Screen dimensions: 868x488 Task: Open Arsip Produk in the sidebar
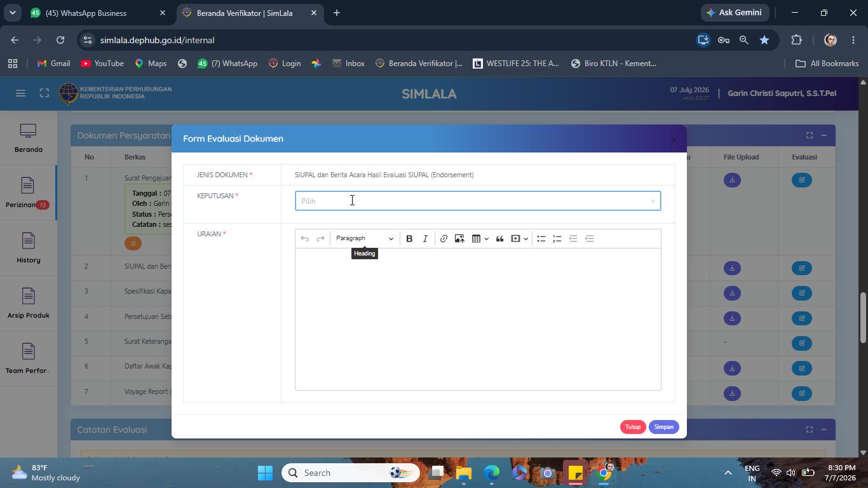pos(28,304)
